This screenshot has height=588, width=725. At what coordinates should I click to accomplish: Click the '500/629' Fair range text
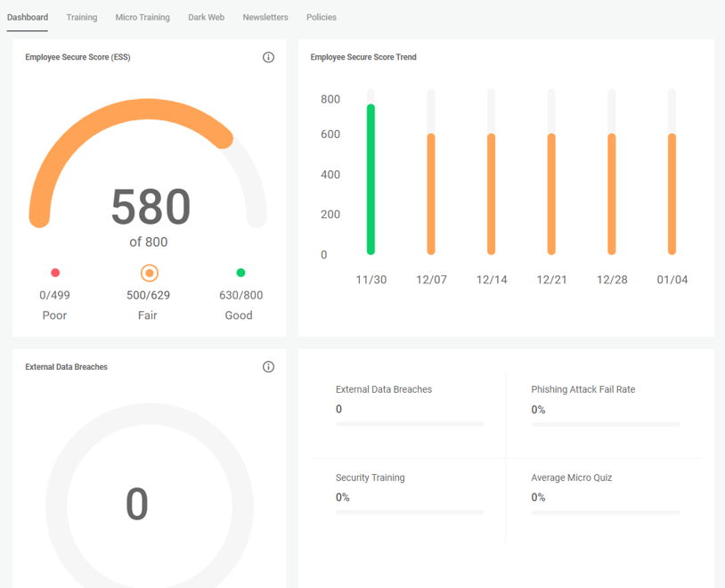pyautogui.click(x=149, y=295)
